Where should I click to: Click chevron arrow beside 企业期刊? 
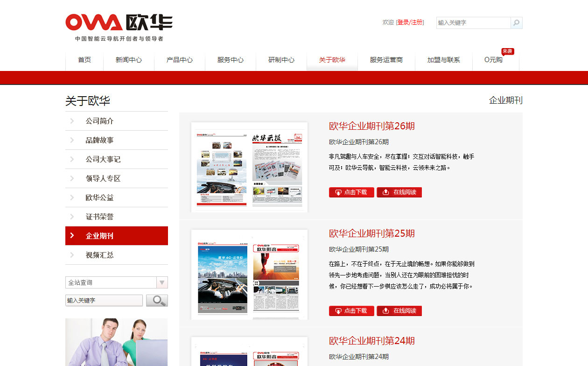tap(72, 236)
